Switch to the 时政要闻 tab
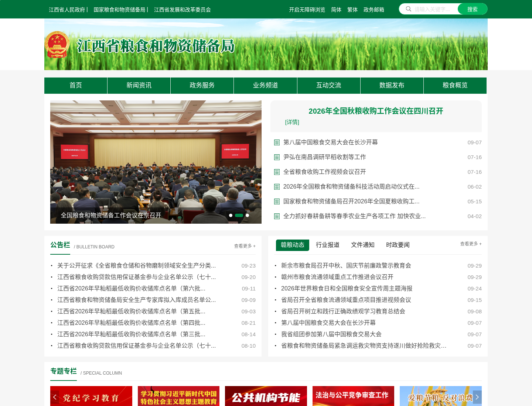The height and width of the screenshot is (406, 532). [x=398, y=245]
